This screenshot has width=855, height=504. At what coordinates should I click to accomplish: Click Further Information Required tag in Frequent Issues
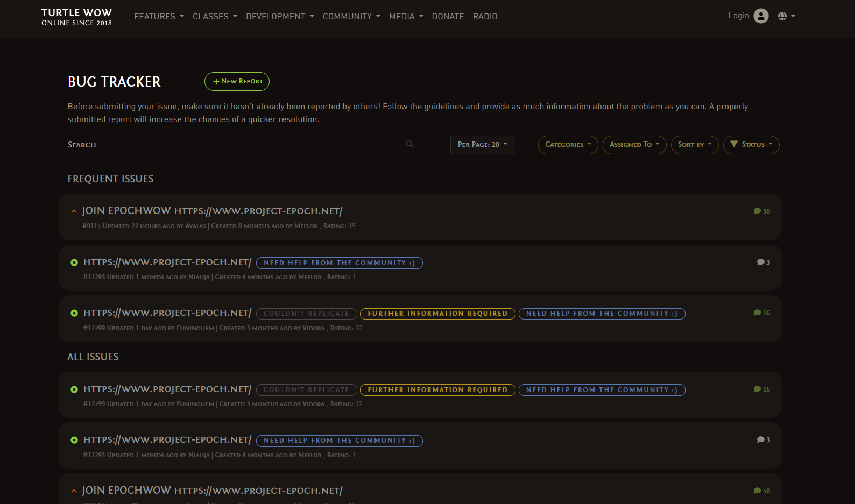pyautogui.click(x=437, y=314)
